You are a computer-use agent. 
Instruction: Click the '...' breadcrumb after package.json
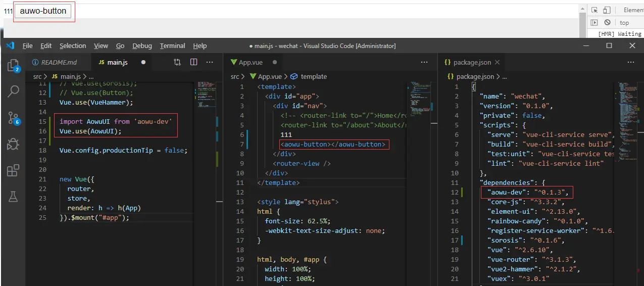505,76
